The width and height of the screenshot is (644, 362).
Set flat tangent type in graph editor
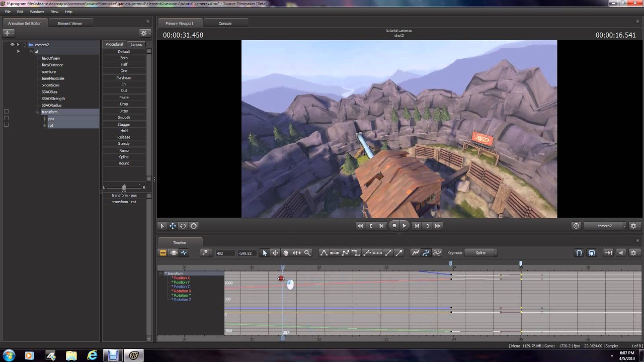334,253
